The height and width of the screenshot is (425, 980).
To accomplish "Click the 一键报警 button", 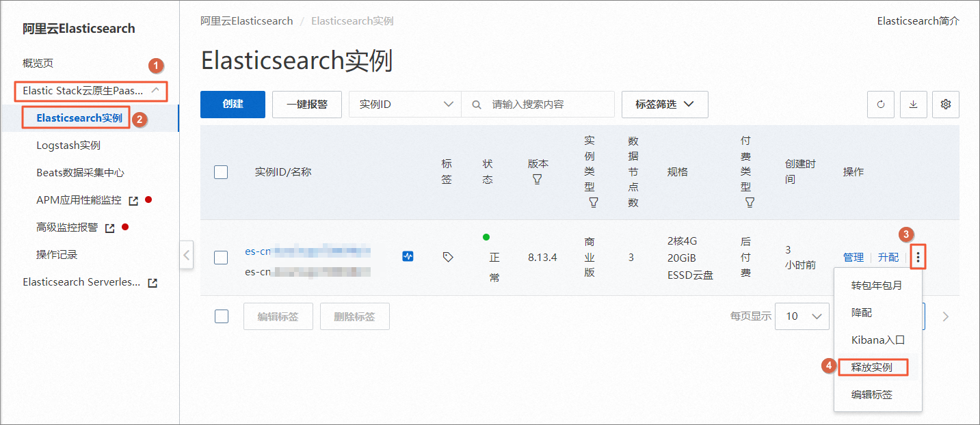I will [x=307, y=105].
